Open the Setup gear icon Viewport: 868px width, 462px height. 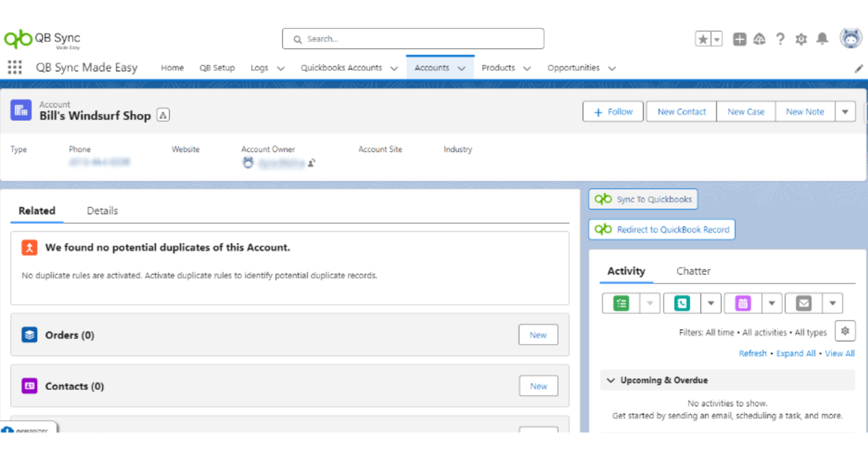coord(801,40)
